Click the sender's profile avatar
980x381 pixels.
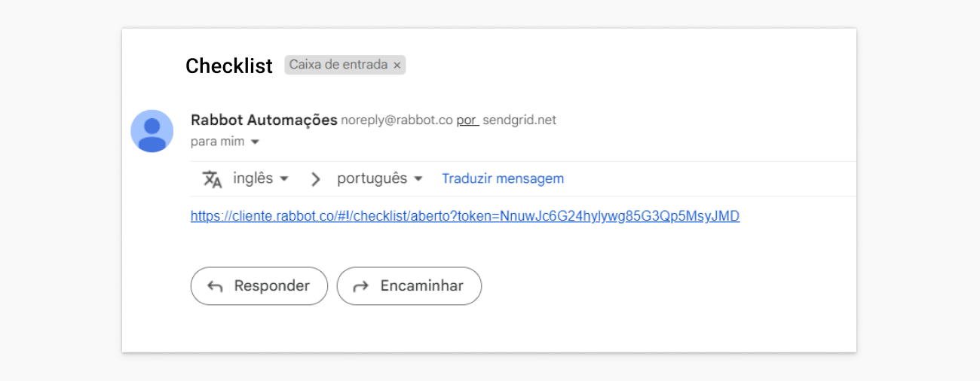pyautogui.click(x=152, y=131)
